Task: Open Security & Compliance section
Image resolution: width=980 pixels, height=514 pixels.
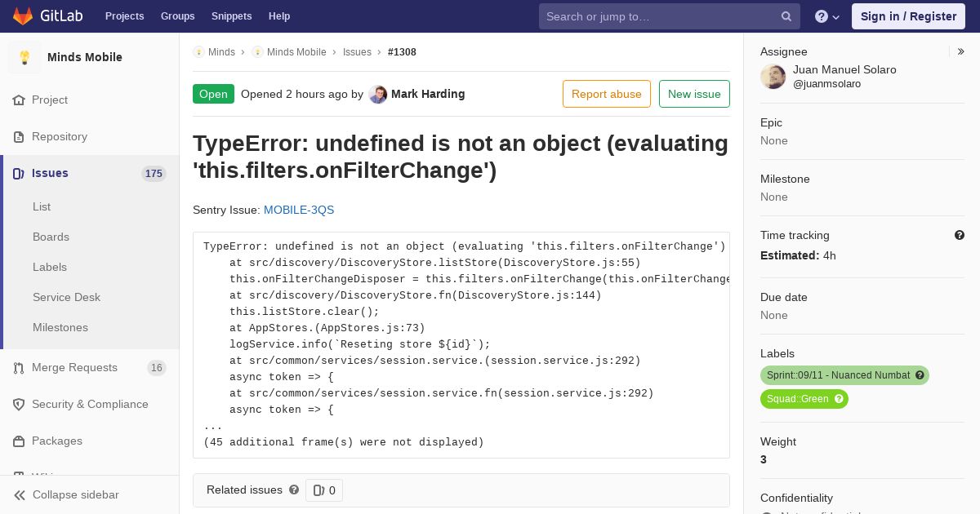Action: (90, 405)
